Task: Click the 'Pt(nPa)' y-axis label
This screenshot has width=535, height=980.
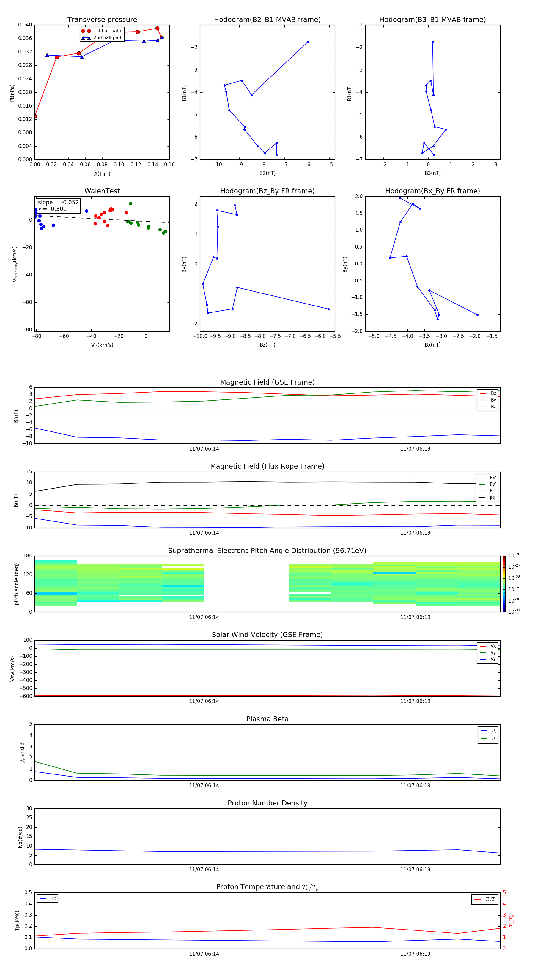Action: [x=12, y=93]
